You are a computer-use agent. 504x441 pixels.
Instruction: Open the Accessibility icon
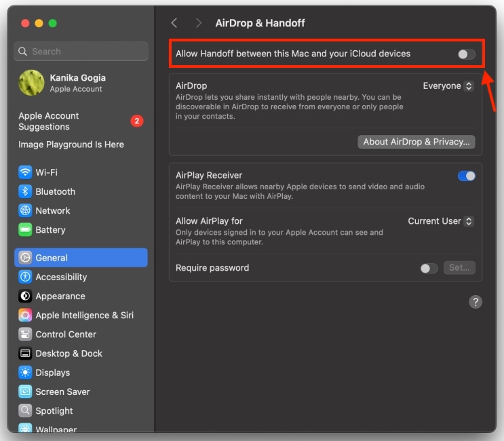click(x=25, y=277)
